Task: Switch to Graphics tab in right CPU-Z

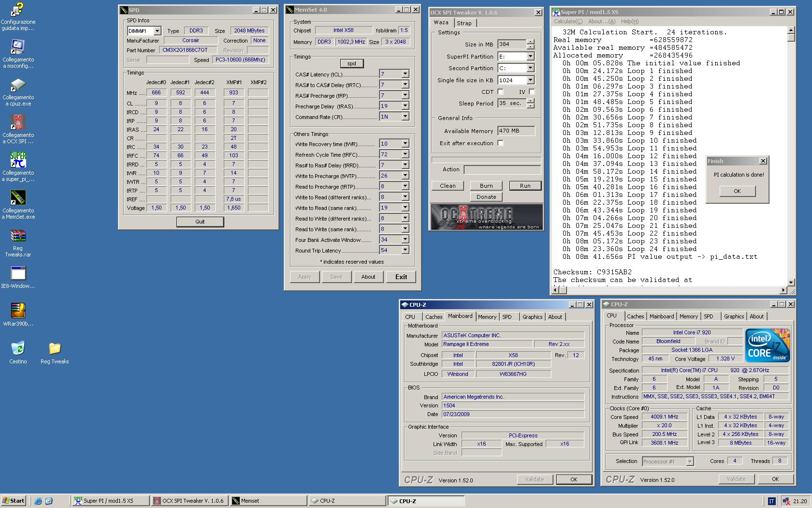Action: click(734, 316)
